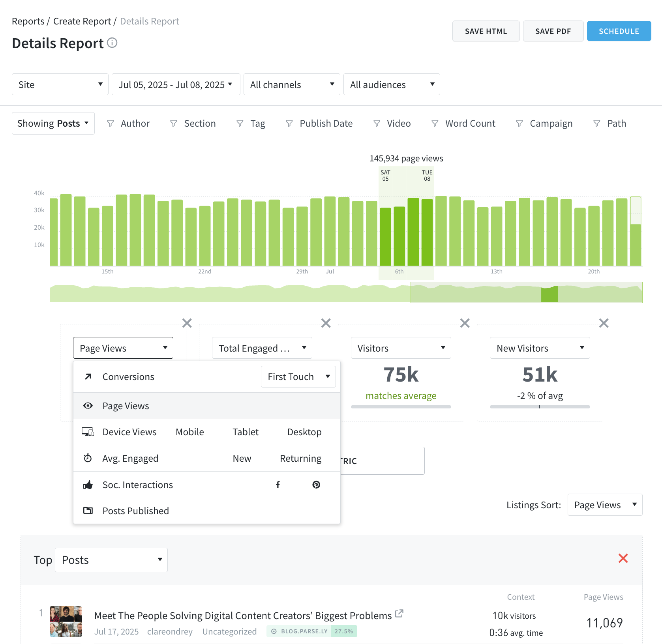Delete the Top Posts listing section
The height and width of the screenshot is (644, 662).
pos(623,558)
